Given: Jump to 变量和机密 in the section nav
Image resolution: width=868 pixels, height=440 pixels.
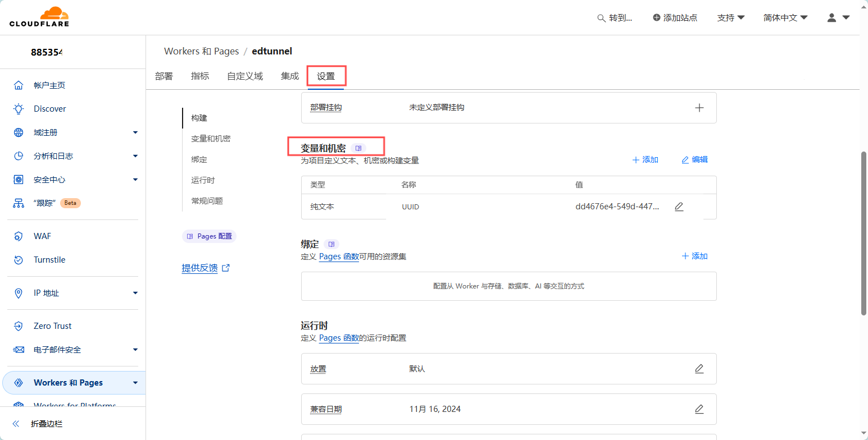Looking at the screenshot, I should tap(211, 139).
